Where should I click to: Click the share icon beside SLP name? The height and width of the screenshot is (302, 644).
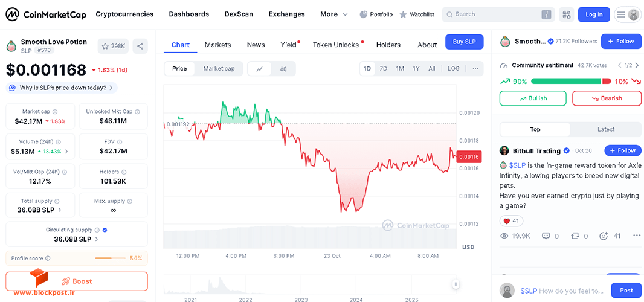[141, 46]
